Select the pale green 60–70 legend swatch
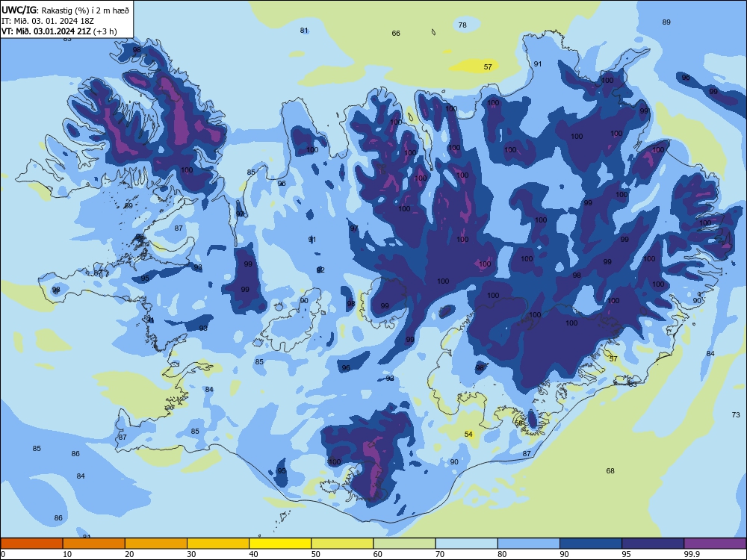 pyautogui.click(x=404, y=544)
